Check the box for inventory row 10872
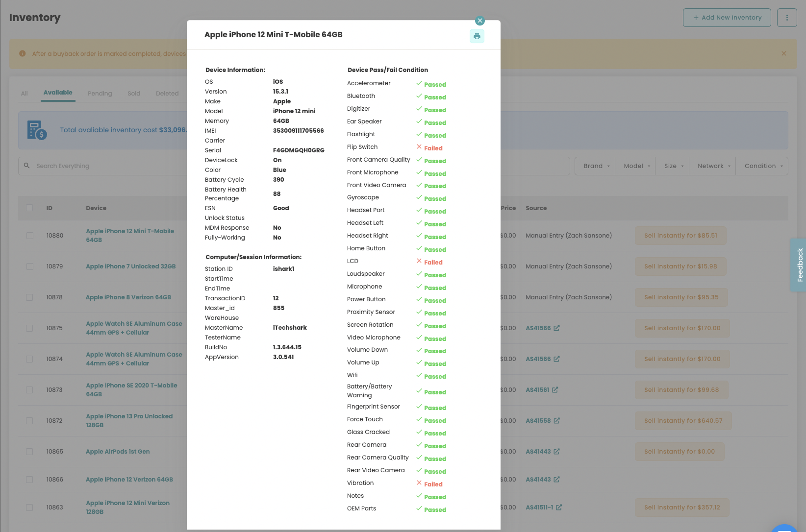 coord(29,421)
